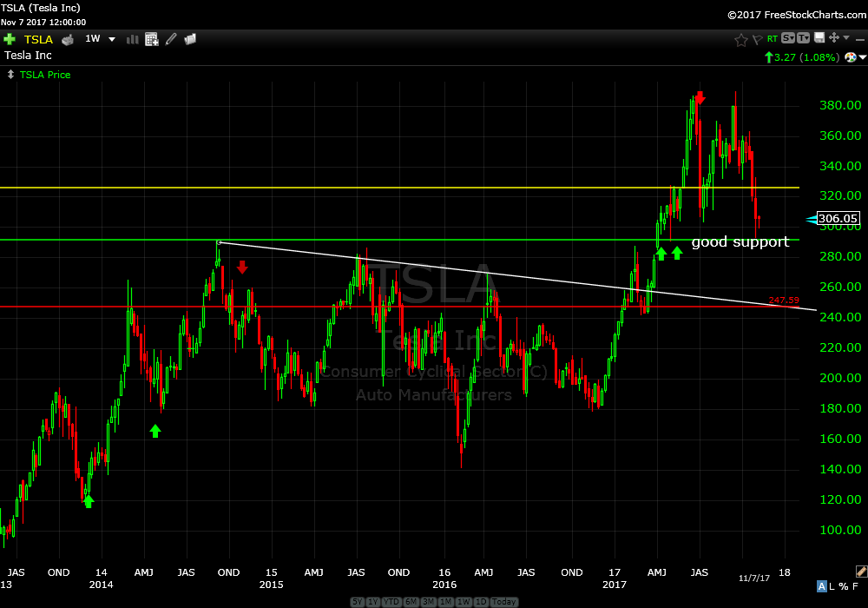Click the four-arrow move chart icon
Image resolution: width=868 pixels, height=608 pixels.
click(x=834, y=38)
